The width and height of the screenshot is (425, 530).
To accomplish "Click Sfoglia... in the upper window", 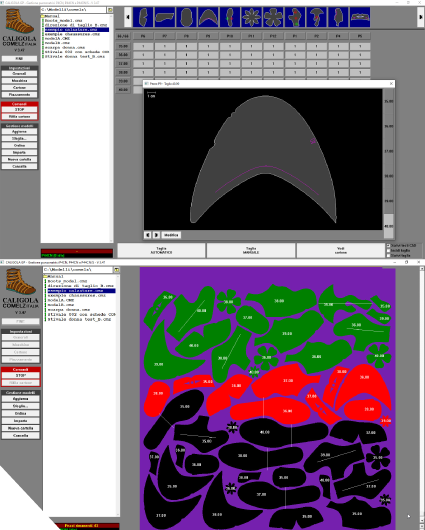I will coord(19,139).
